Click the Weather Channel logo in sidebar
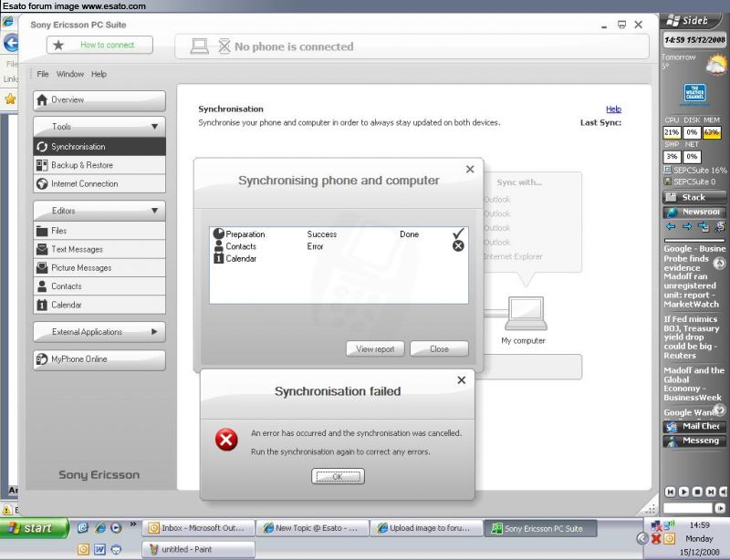Image resolution: width=730 pixels, height=560 pixels. [x=694, y=93]
